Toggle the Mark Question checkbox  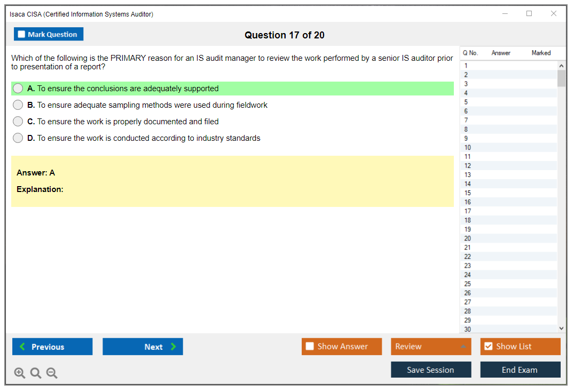[21, 34]
